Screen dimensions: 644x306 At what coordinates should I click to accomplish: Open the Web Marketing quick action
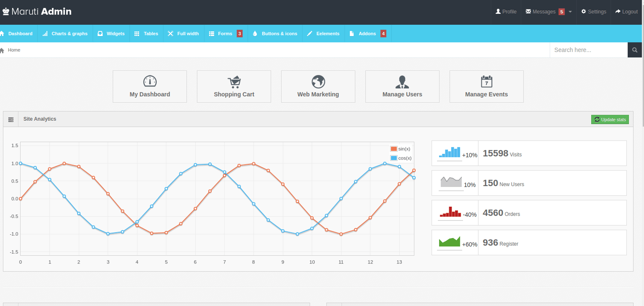[318, 86]
